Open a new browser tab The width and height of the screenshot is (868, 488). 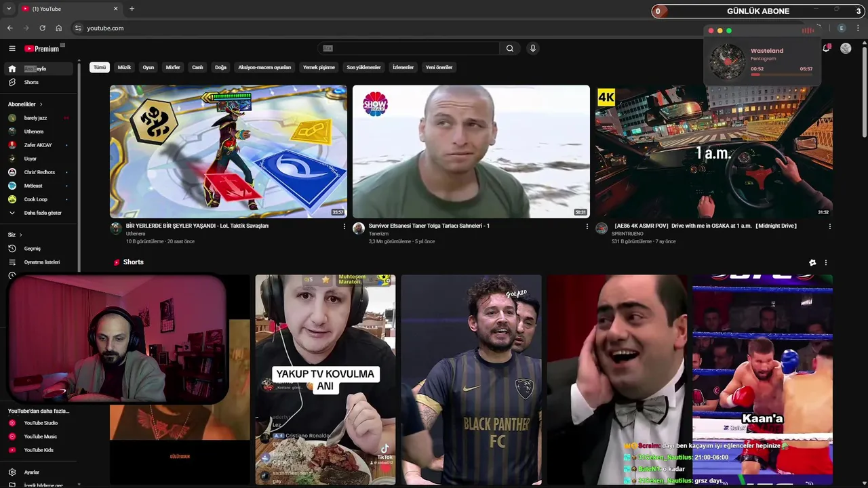[132, 9]
